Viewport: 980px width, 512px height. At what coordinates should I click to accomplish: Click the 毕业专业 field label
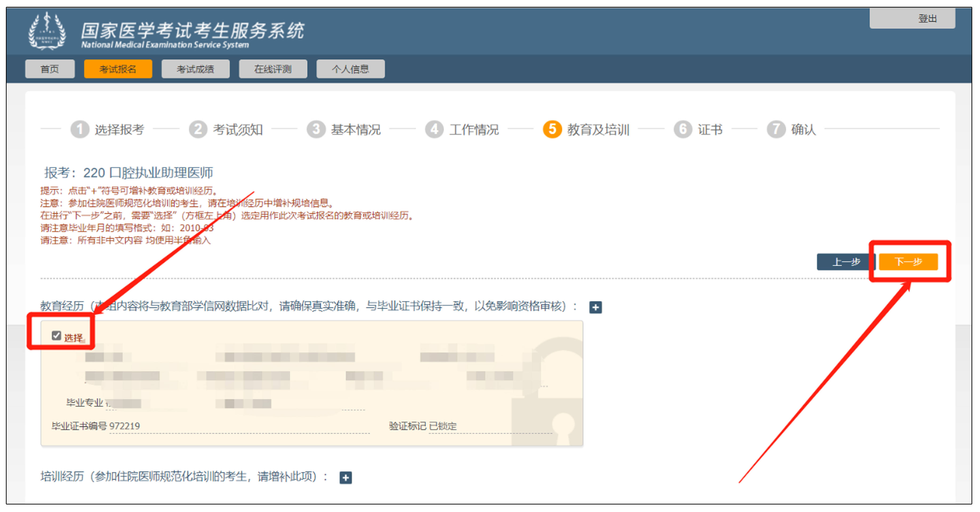pos(85,403)
